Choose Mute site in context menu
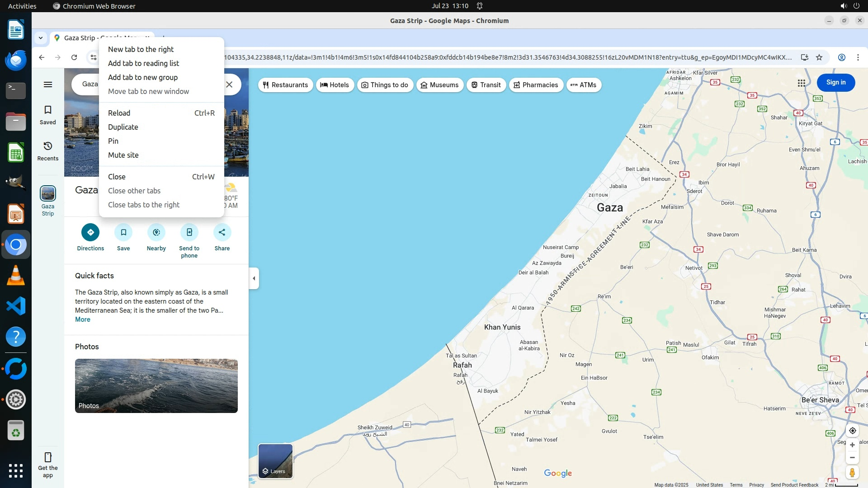868x488 pixels. point(123,155)
